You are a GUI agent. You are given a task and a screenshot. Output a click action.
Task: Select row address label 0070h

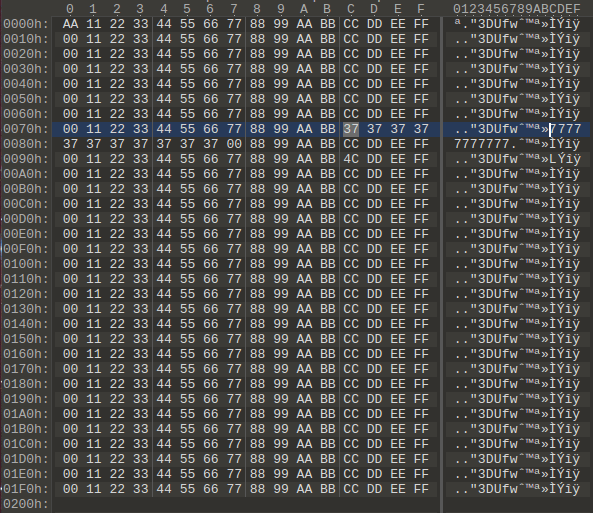click(x=26, y=129)
